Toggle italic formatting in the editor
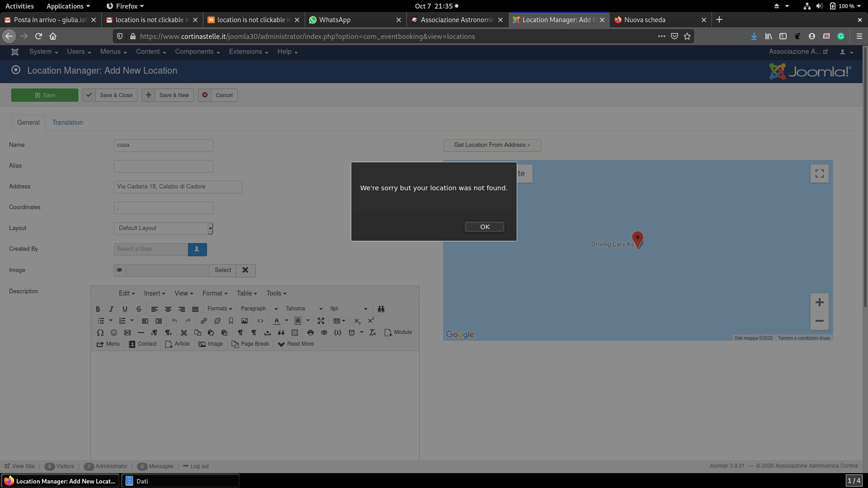The image size is (868, 488). point(111,309)
